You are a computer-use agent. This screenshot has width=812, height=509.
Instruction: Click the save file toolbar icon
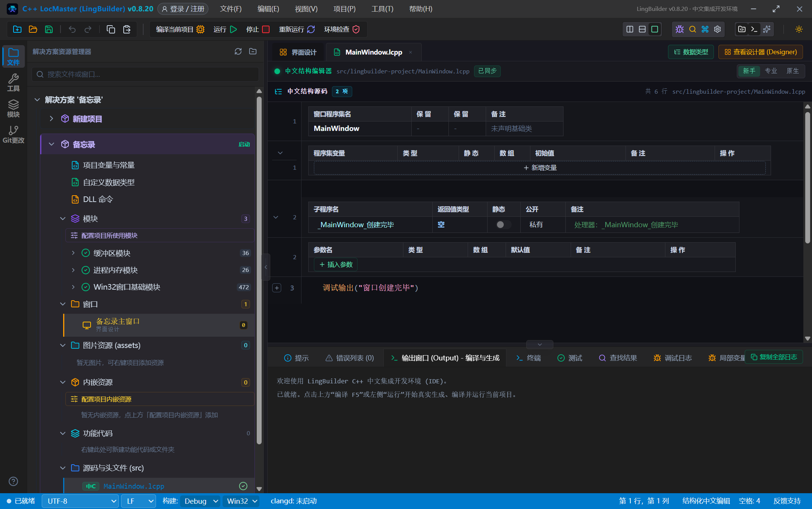tap(49, 29)
